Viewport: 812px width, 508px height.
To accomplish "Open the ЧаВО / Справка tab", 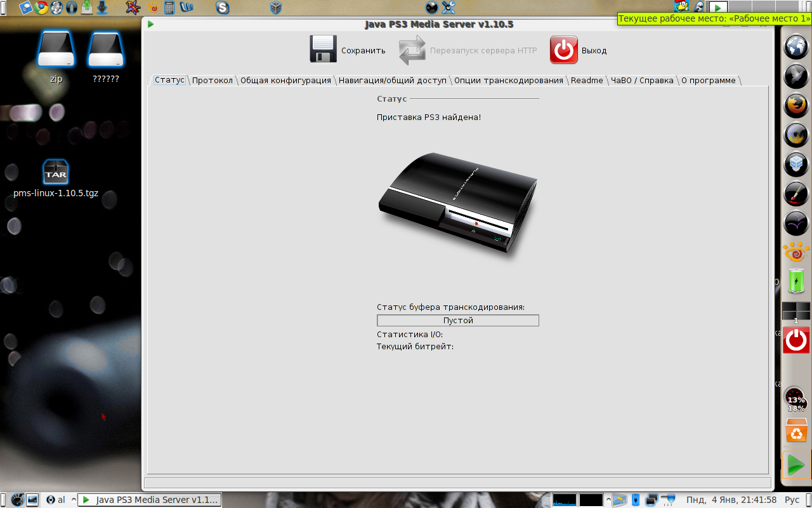I will 642,81.
